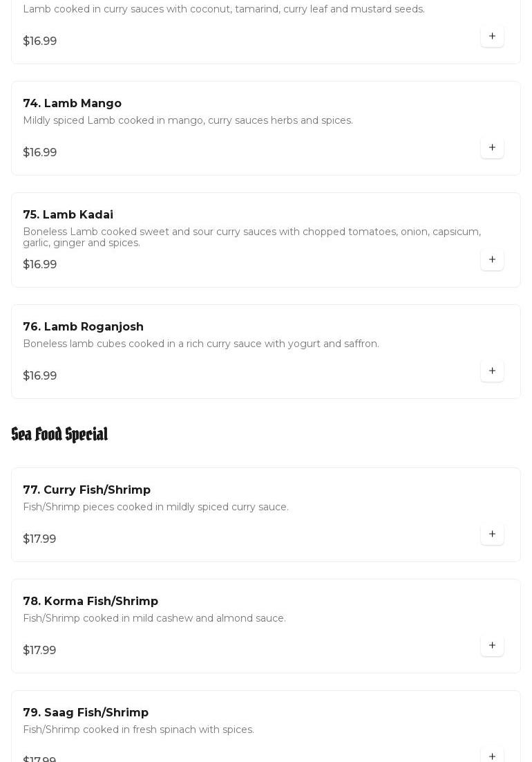The width and height of the screenshot is (532, 762).
Task: Click the Curry Fish/Shrimp $17.99 price
Action: coord(39,539)
